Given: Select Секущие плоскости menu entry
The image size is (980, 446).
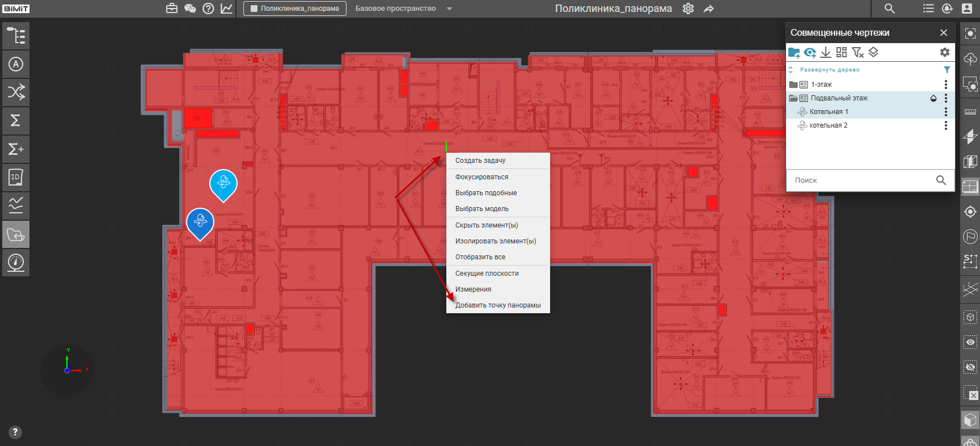Looking at the screenshot, I should click(x=498, y=274).
